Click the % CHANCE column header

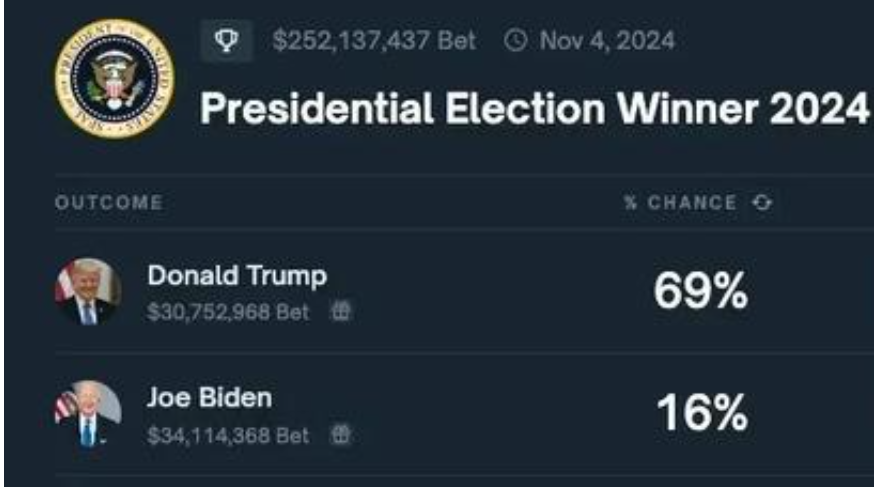coord(680,202)
